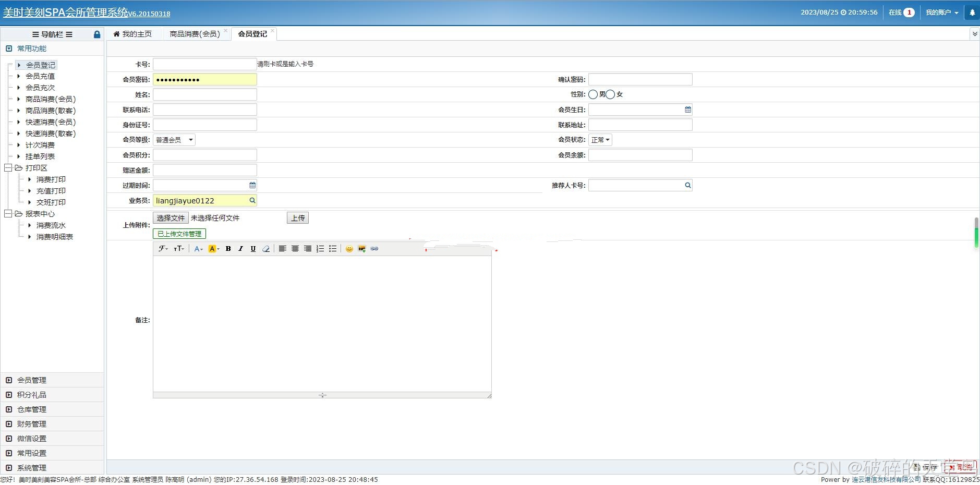Close the 会员登记 tab
This screenshot has width=980, height=485.
[272, 30]
